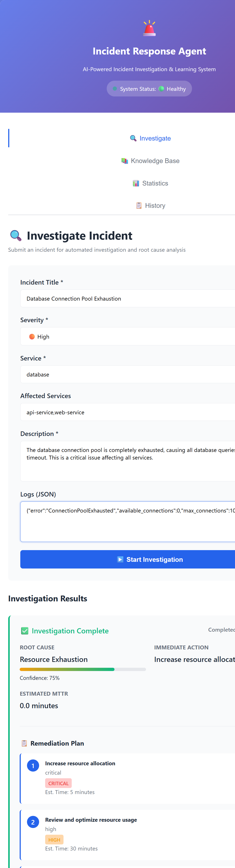Click the large magnifier next to Investigate Incident
Image resolution: width=235 pixels, height=868 pixels.
click(x=16, y=235)
